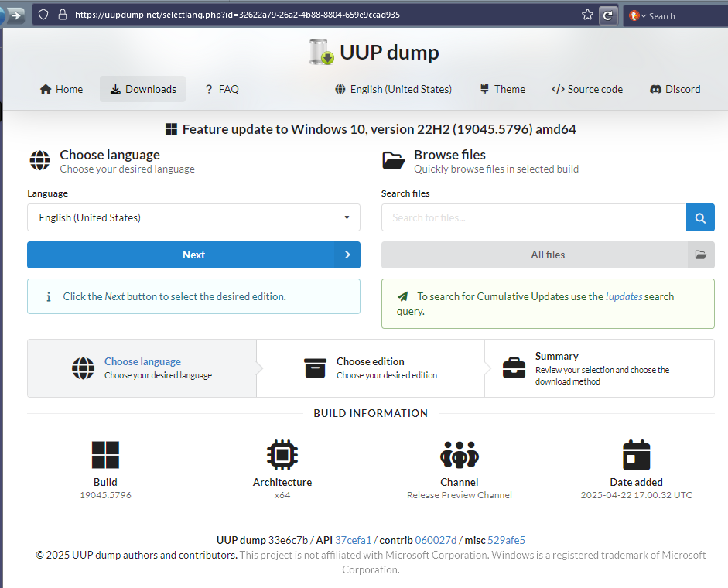
Task: Open the Source code link
Action: [587, 89]
